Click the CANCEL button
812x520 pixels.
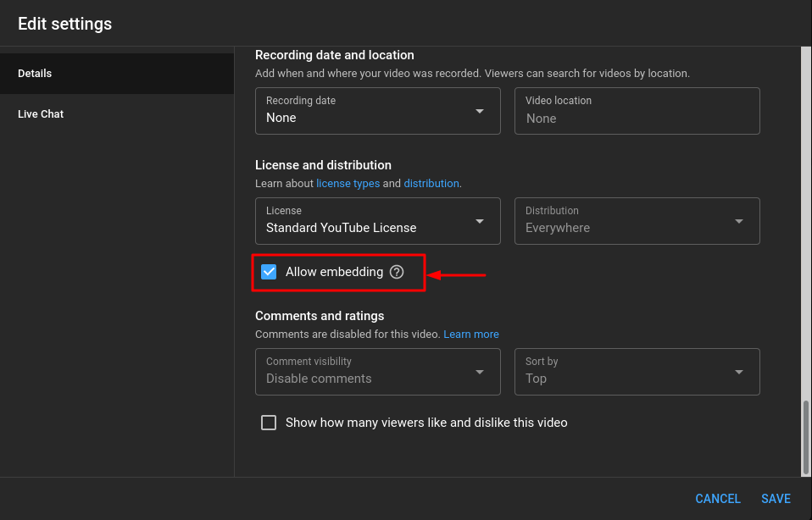click(x=718, y=499)
